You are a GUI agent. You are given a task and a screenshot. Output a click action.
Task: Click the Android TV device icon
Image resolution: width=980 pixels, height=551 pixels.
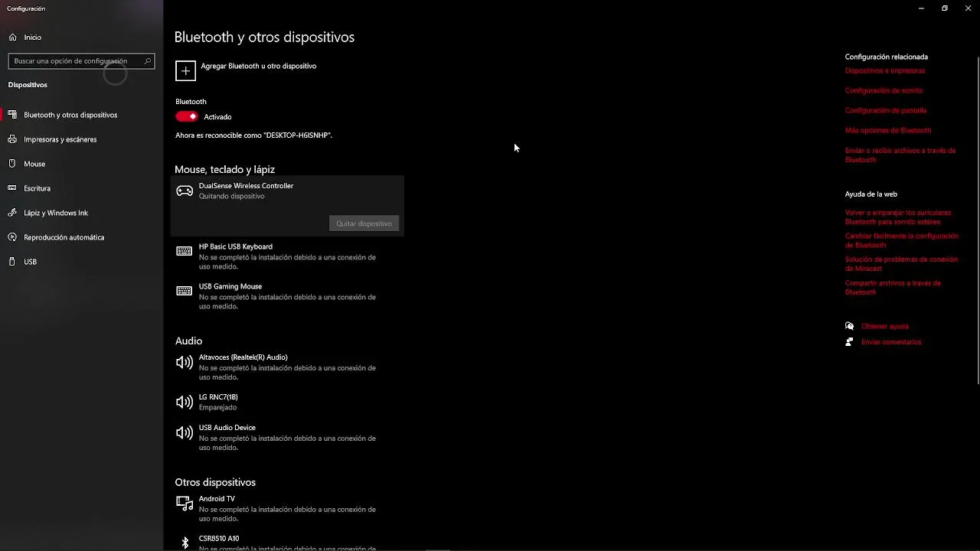(185, 503)
